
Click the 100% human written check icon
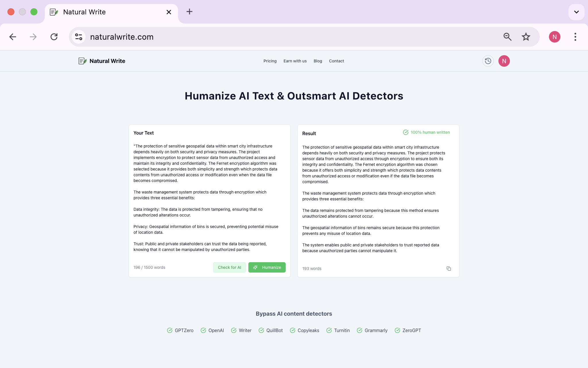405,132
